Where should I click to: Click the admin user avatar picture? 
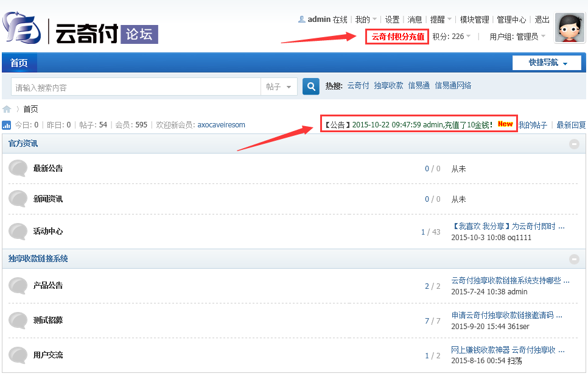coord(570,28)
